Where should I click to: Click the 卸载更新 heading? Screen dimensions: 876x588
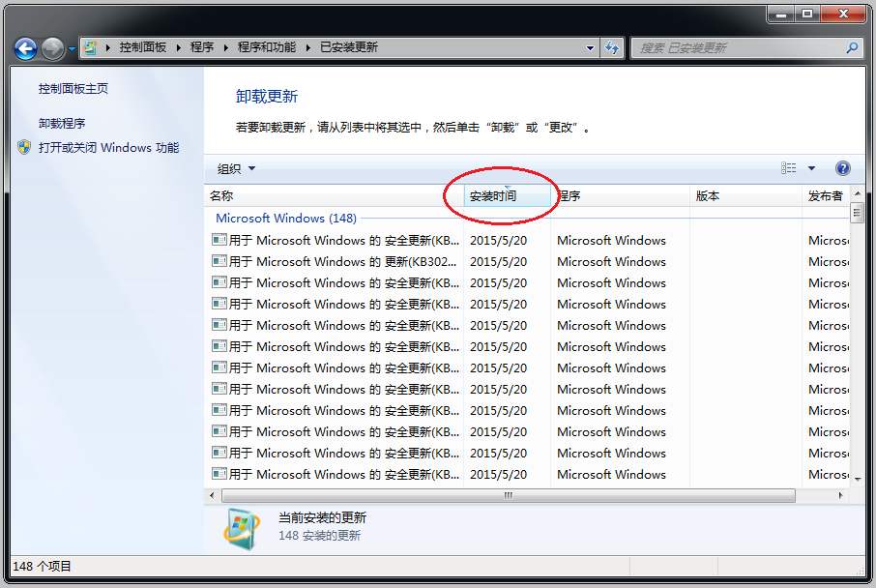[267, 96]
